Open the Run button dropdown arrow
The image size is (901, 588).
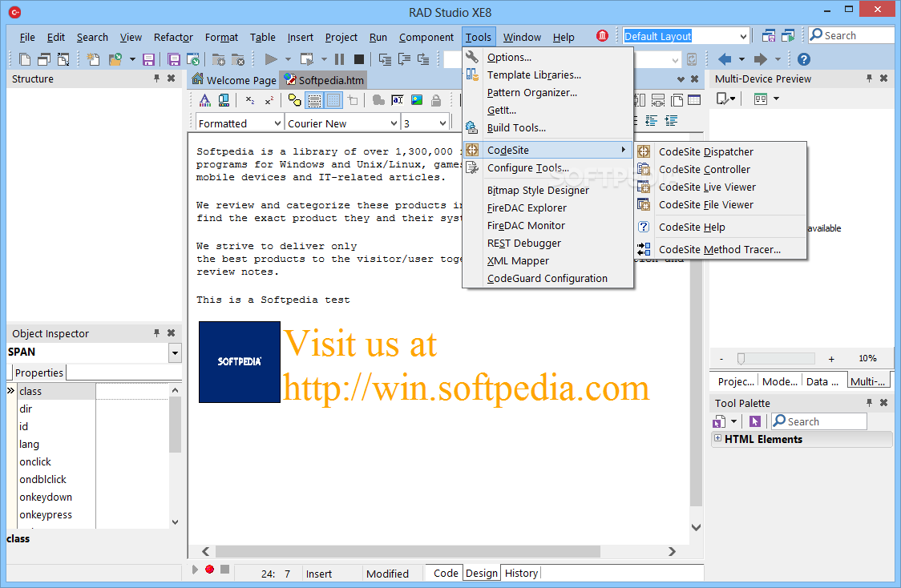click(x=288, y=59)
